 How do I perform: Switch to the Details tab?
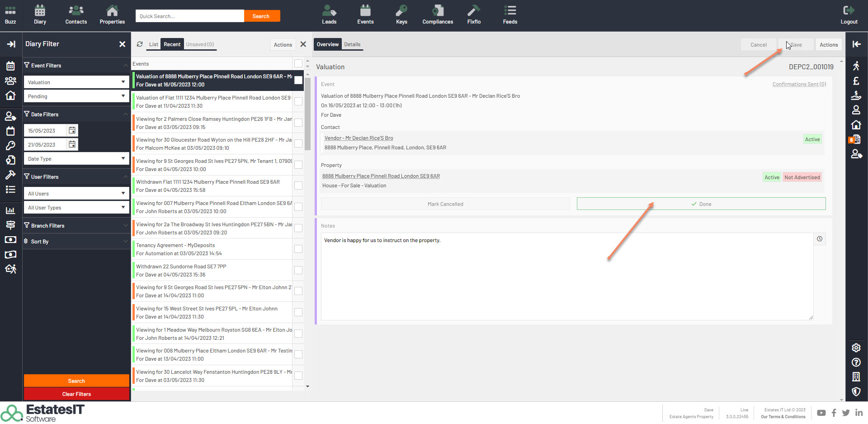tap(352, 44)
